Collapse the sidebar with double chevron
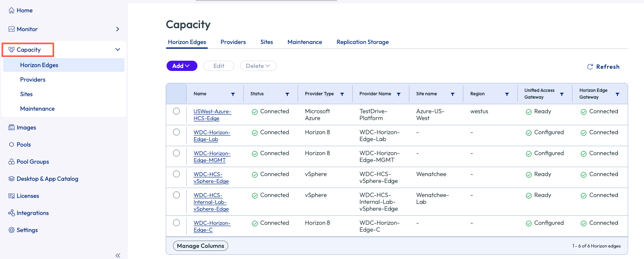Screen dimensions: 644x259 click(x=118, y=256)
